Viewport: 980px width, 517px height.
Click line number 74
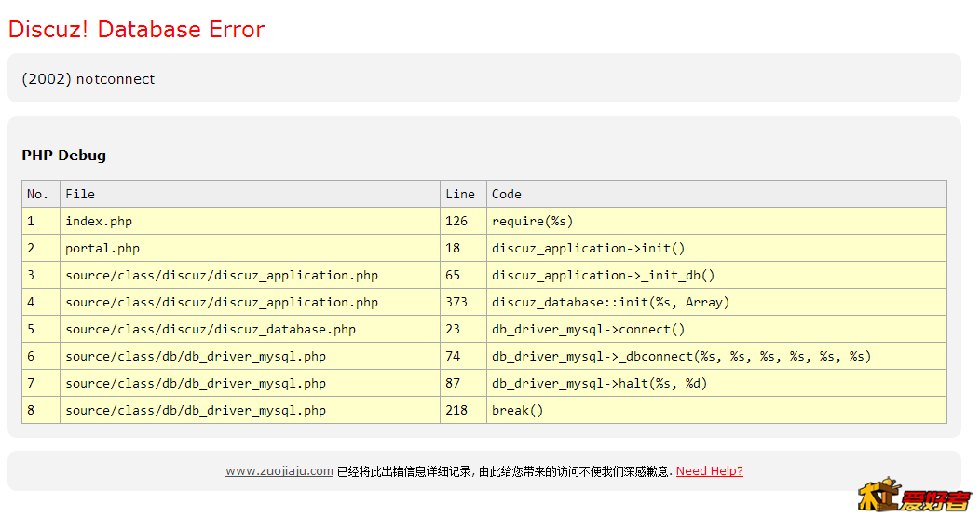click(x=453, y=357)
